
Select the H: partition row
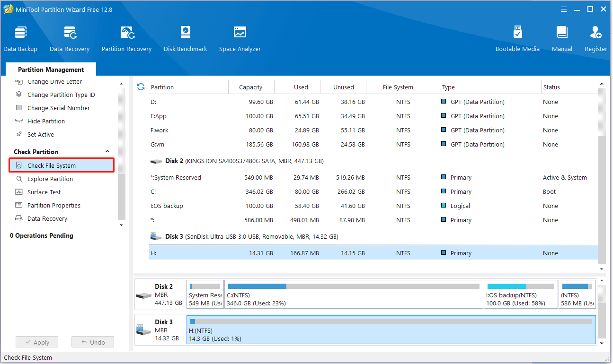pyautogui.click(x=374, y=253)
